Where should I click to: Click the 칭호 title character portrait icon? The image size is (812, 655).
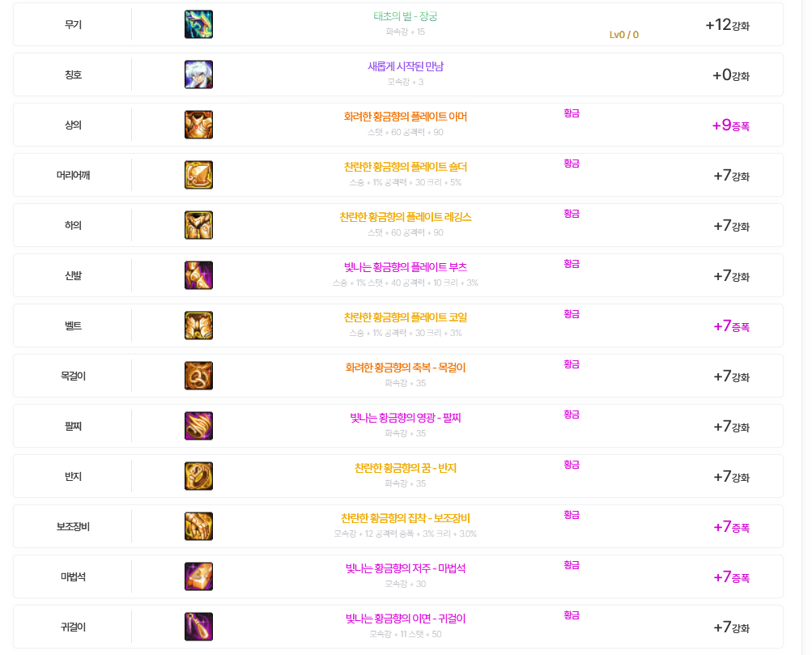pos(199,74)
